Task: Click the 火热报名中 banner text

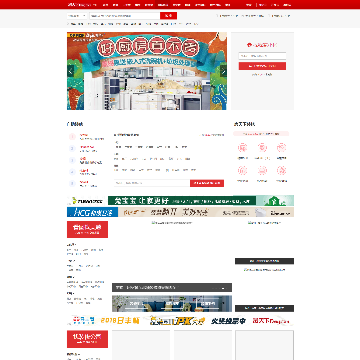Action: click(228, 321)
